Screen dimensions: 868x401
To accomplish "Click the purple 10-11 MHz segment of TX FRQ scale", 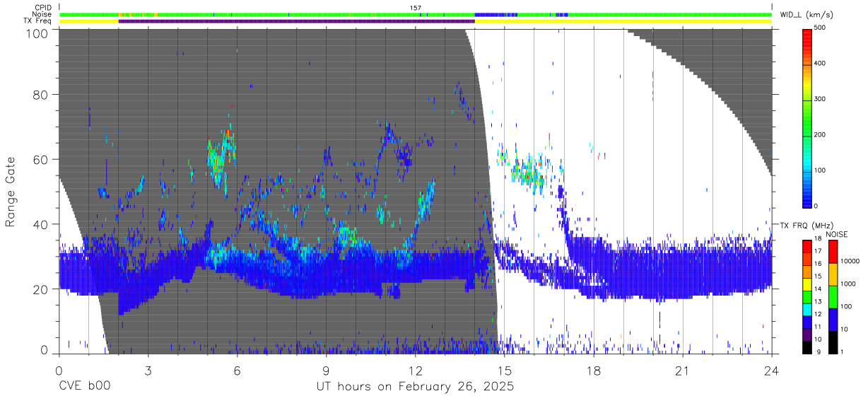I will point(807,335).
